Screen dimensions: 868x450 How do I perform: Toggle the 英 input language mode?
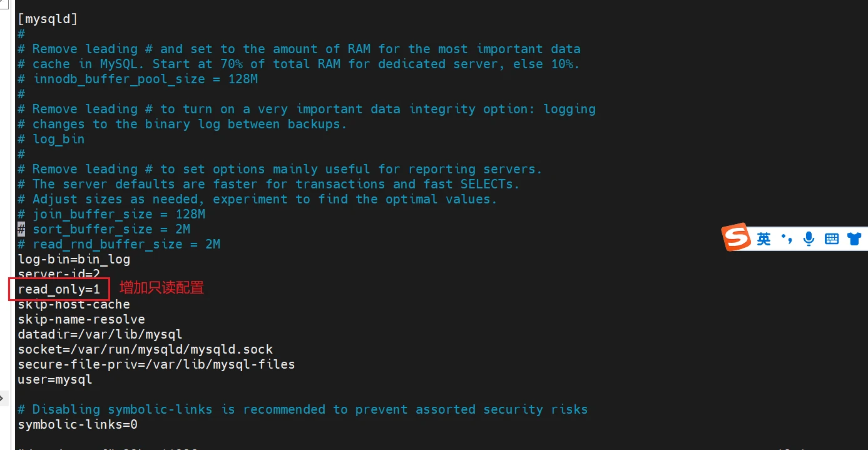pos(764,238)
